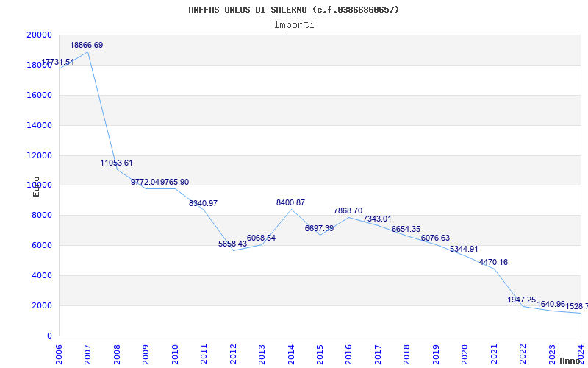Click x-axis year 2008
This screenshot has height=368, width=588.
[x=117, y=354]
